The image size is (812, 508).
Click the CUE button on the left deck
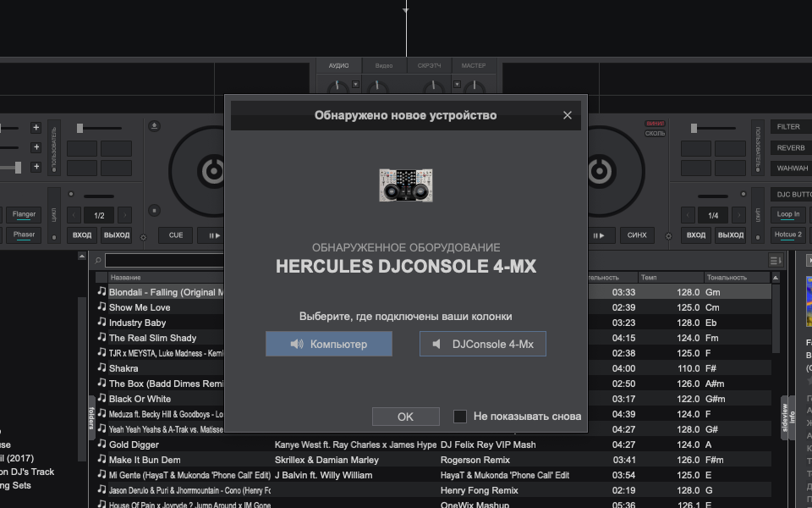(x=176, y=235)
